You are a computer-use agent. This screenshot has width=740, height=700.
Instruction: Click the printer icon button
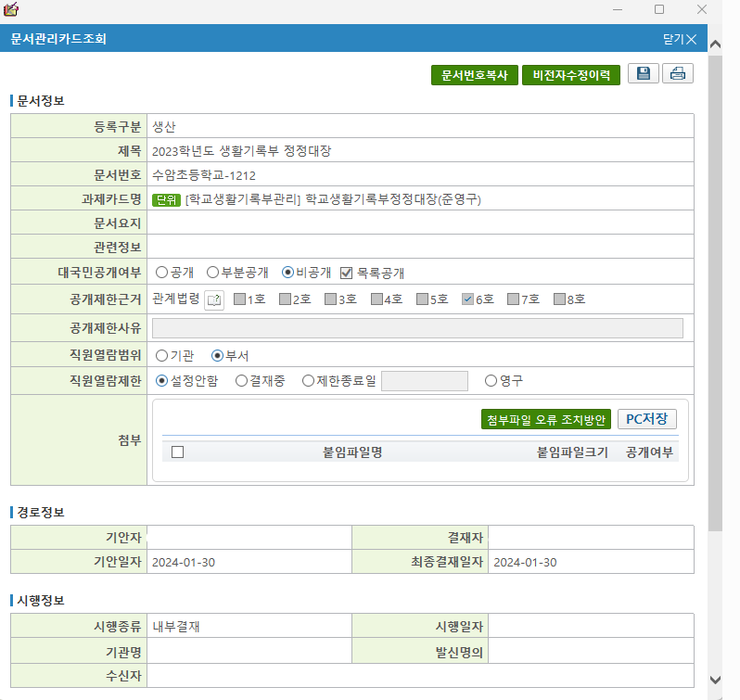[678, 75]
